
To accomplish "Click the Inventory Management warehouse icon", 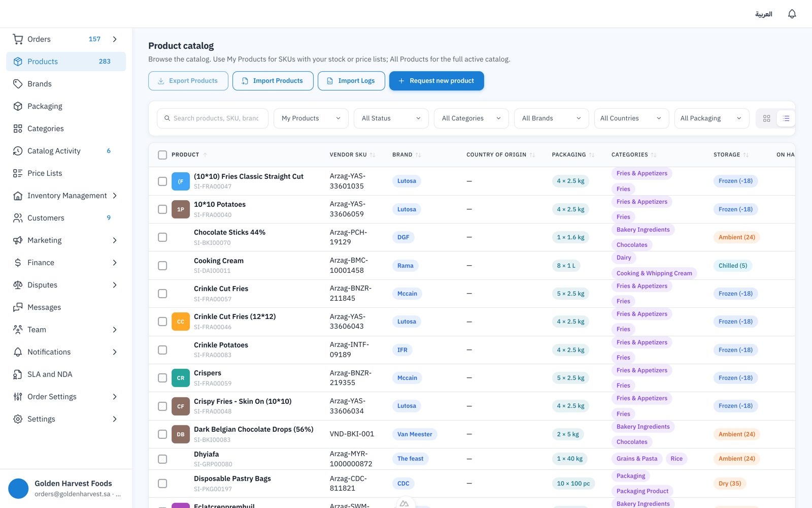I will tap(18, 196).
